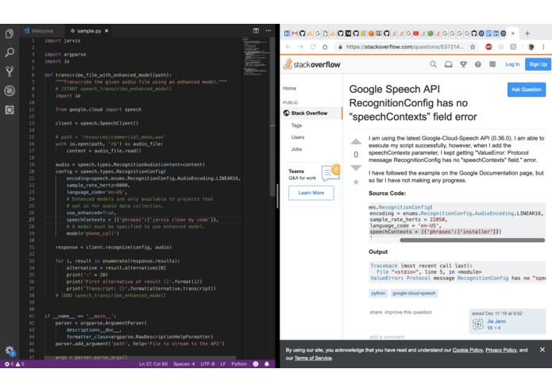Open notifications bell in VS Code status bar
The width and height of the screenshot is (552, 392).
(267, 364)
